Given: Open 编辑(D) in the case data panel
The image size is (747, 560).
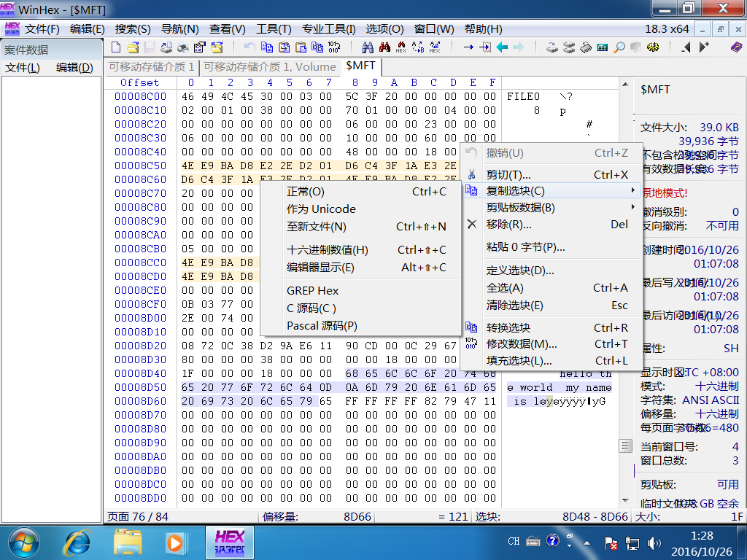Looking at the screenshot, I should click(x=74, y=68).
